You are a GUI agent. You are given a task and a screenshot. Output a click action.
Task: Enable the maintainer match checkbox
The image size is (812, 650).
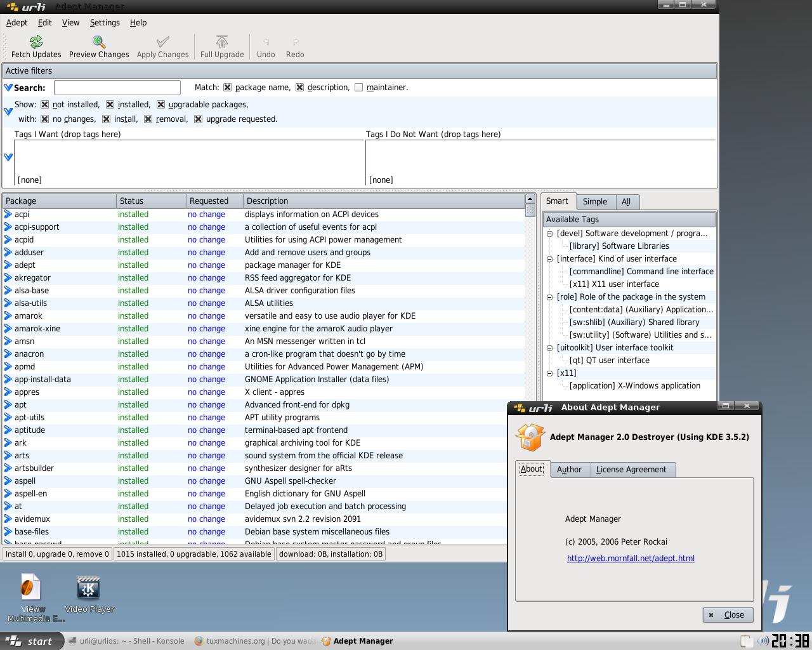coord(359,88)
